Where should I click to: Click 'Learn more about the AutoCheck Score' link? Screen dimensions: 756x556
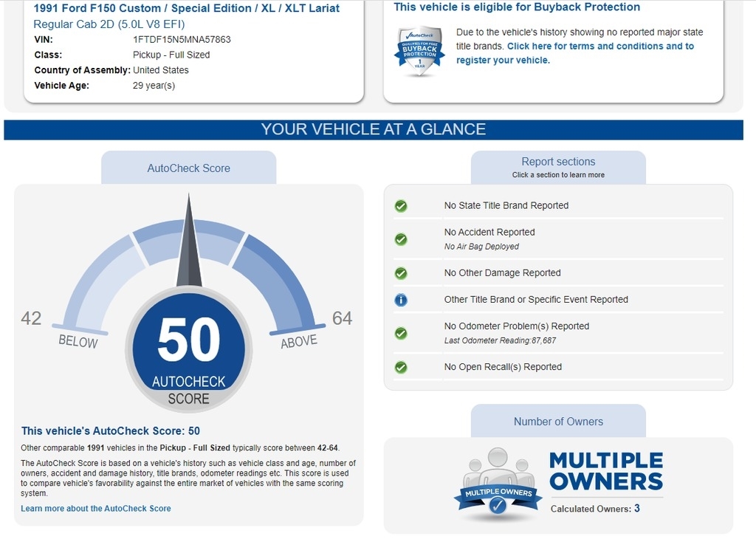[96, 509]
